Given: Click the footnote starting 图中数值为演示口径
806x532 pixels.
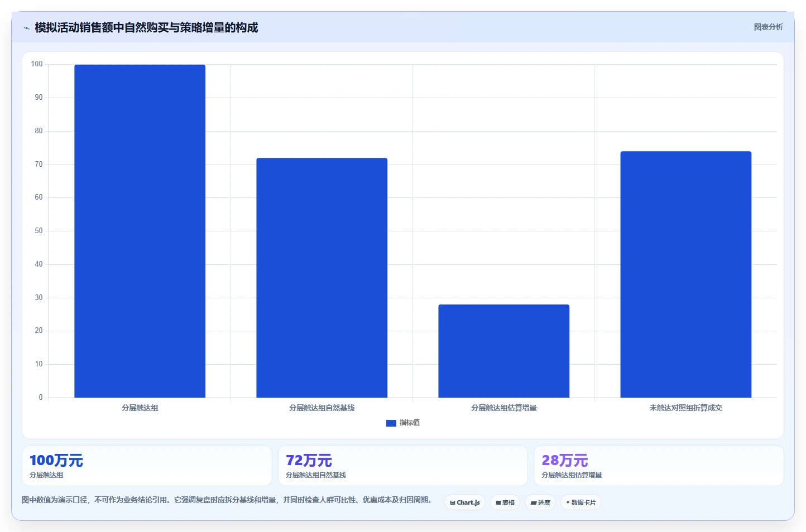Looking at the screenshot, I should [227, 500].
